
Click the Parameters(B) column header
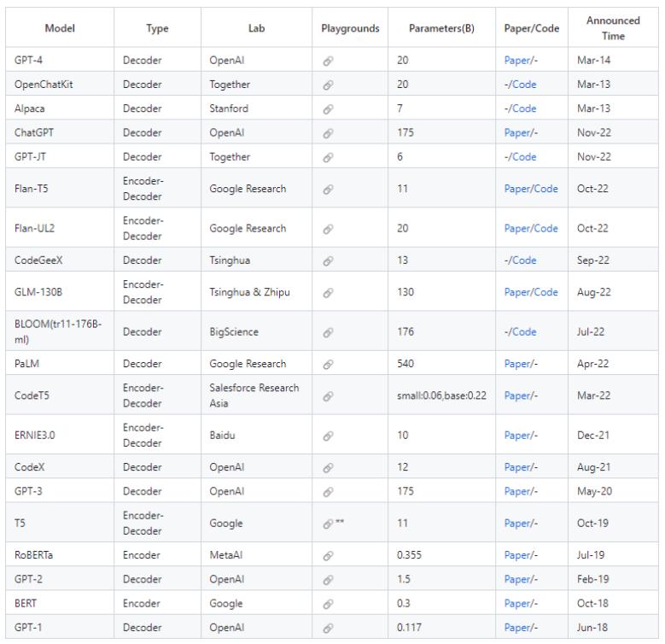441,28
